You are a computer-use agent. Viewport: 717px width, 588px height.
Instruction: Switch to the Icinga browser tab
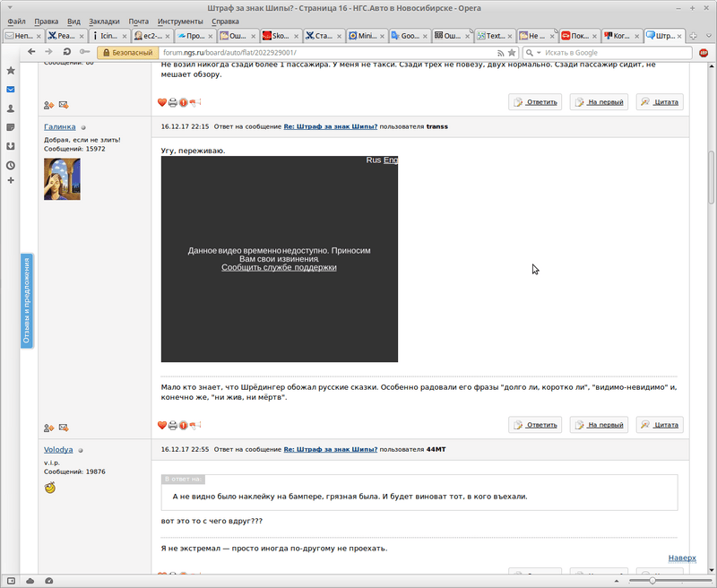pos(108,36)
